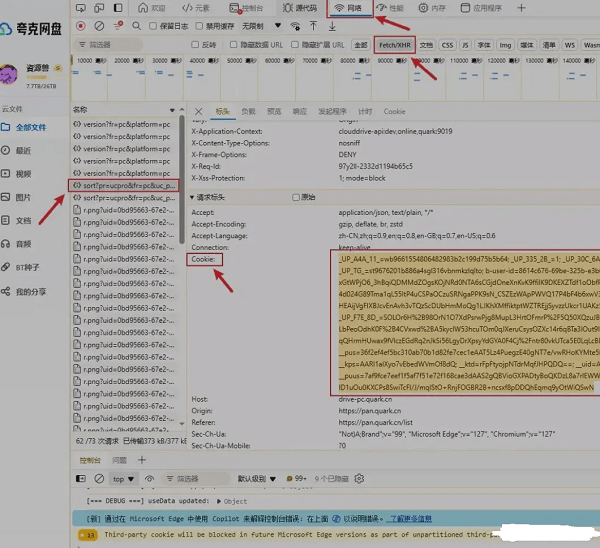Viewport: 600px width, 548px height.
Task: Close the request details panel
Action: coord(198,111)
